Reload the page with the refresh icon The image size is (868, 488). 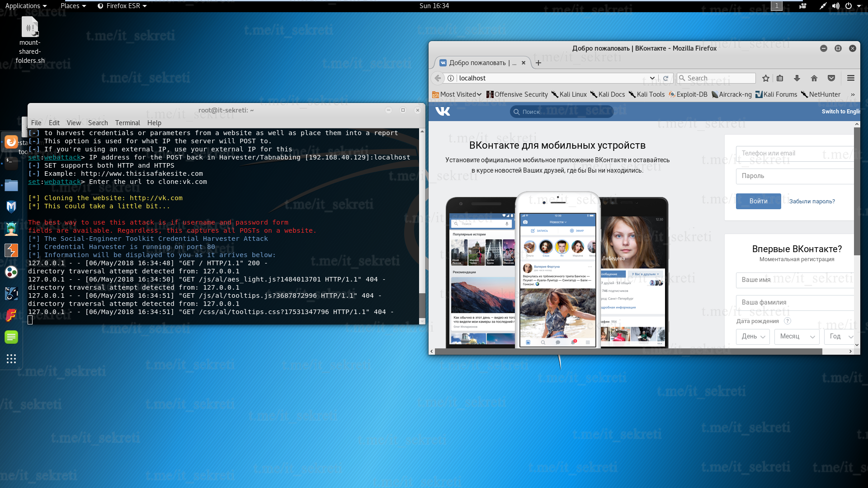(x=666, y=78)
